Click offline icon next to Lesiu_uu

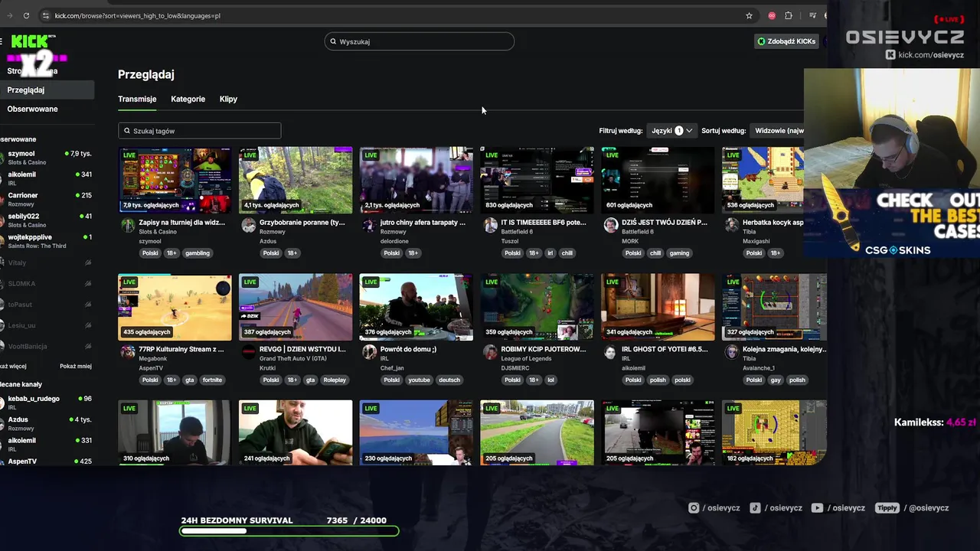[x=88, y=325]
